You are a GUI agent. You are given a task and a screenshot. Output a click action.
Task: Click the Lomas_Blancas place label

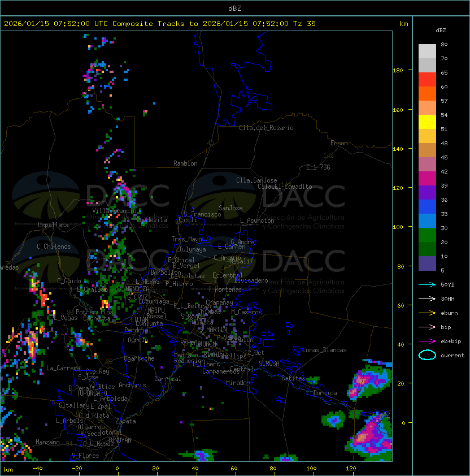pyautogui.click(x=324, y=350)
